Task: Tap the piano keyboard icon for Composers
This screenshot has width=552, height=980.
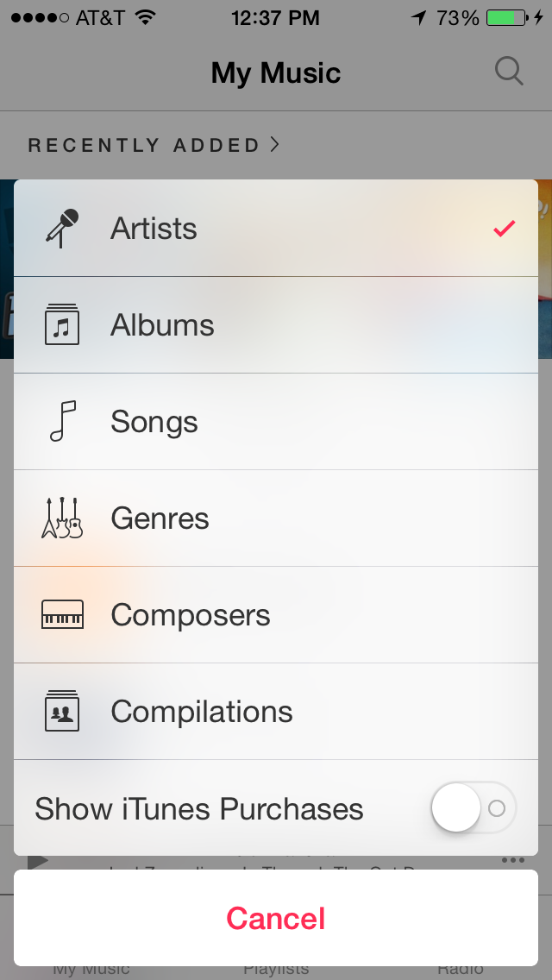Action: tap(62, 614)
